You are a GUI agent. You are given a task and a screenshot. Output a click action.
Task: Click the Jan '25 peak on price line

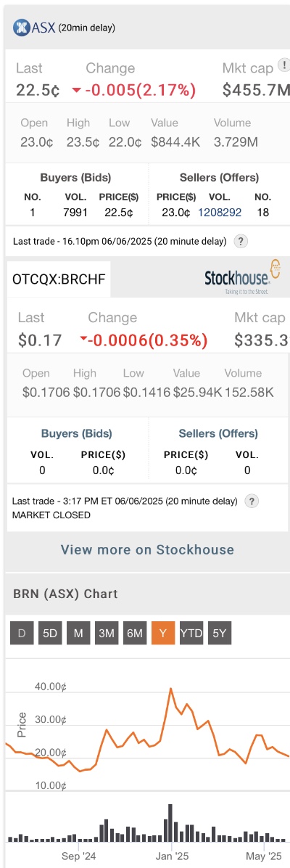pos(170,689)
